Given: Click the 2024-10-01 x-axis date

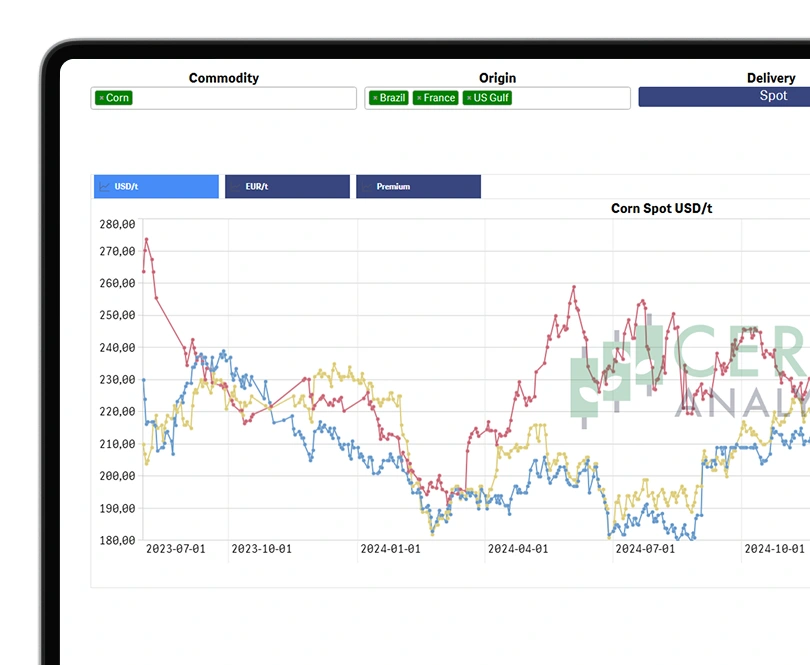Looking at the screenshot, I should coord(774,549).
